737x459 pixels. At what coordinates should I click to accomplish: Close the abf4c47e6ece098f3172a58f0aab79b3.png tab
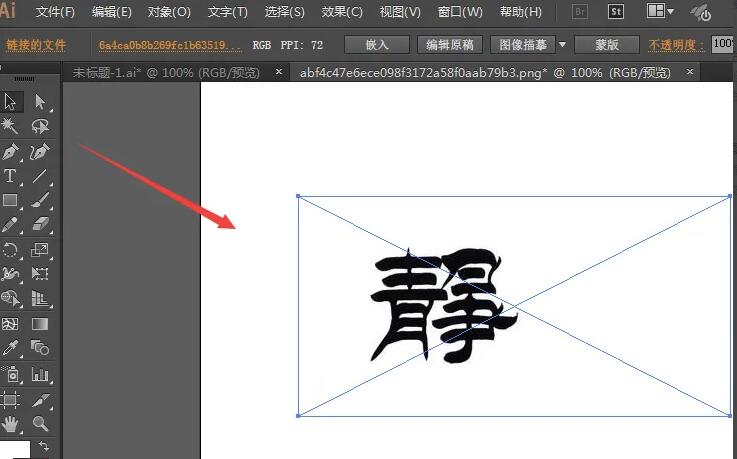tap(690, 72)
